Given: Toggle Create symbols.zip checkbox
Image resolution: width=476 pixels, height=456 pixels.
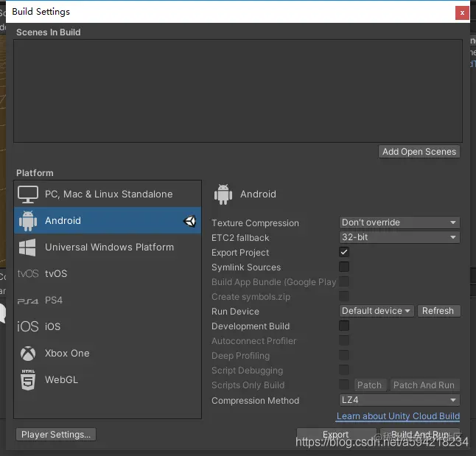Looking at the screenshot, I should click(x=344, y=296).
